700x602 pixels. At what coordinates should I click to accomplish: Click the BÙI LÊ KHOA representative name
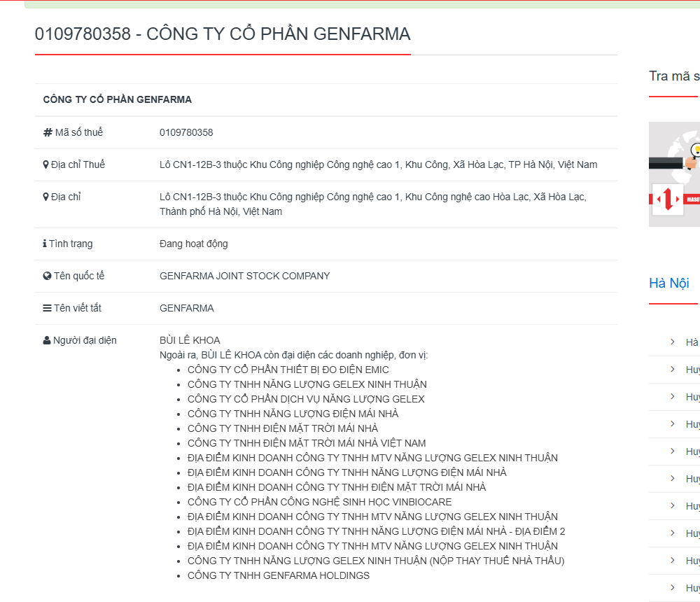click(x=190, y=340)
